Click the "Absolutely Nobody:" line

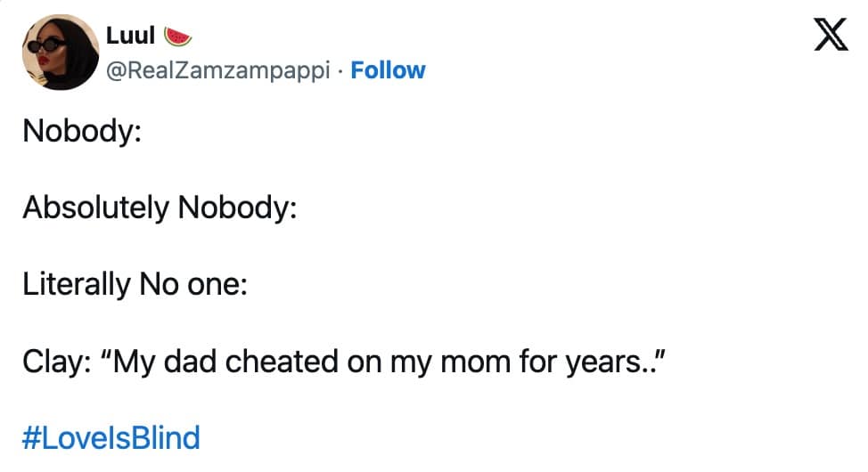click(159, 208)
